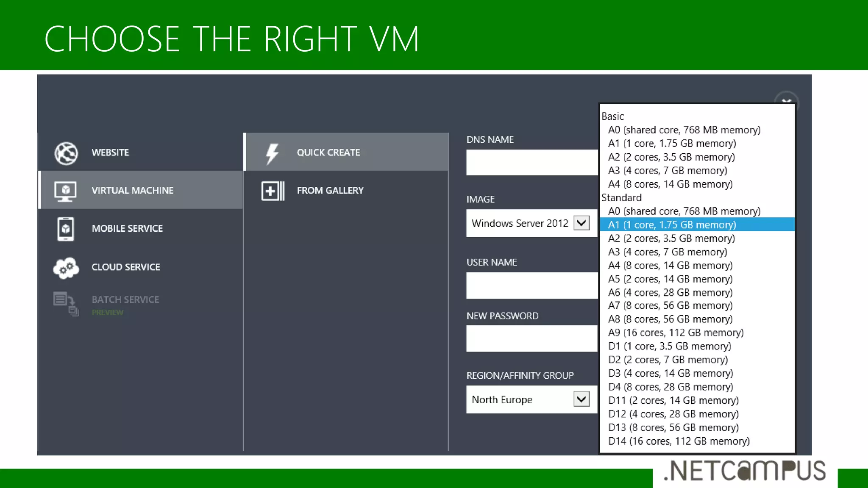Select A8 8 cores 56 GB memory

click(x=697, y=319)
